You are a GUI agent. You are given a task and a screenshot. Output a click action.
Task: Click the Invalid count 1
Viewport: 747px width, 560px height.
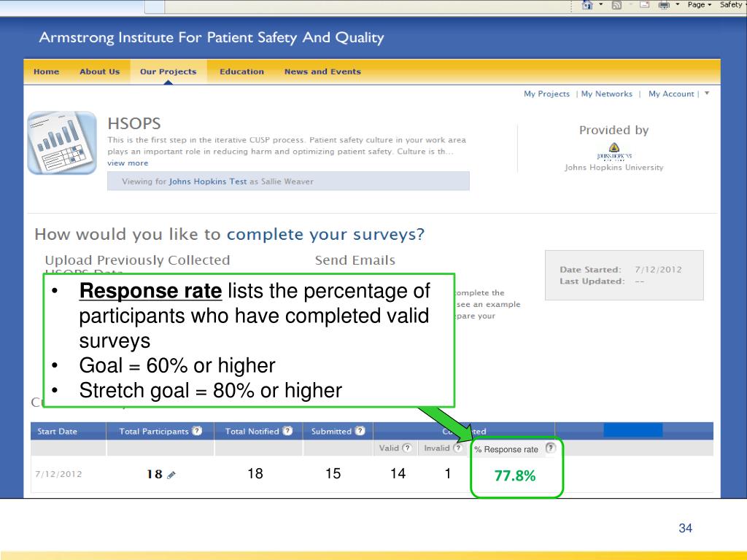[x=448, y=473]
